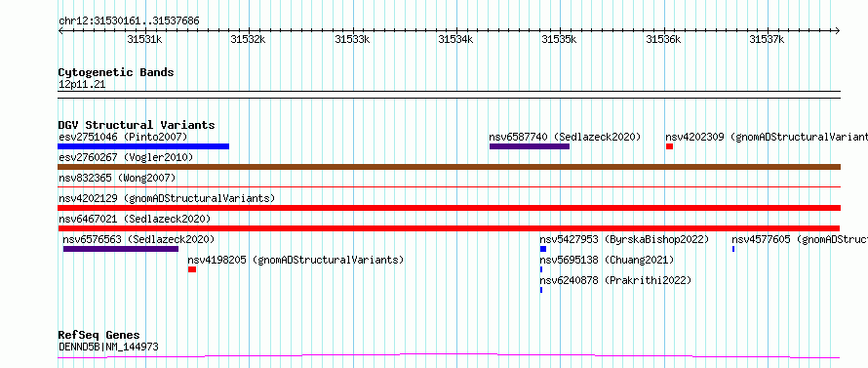Open the nsv6587740 (Sedlazeck2020) label
Viewport: 868px width, 368px height.
[565, 137]
